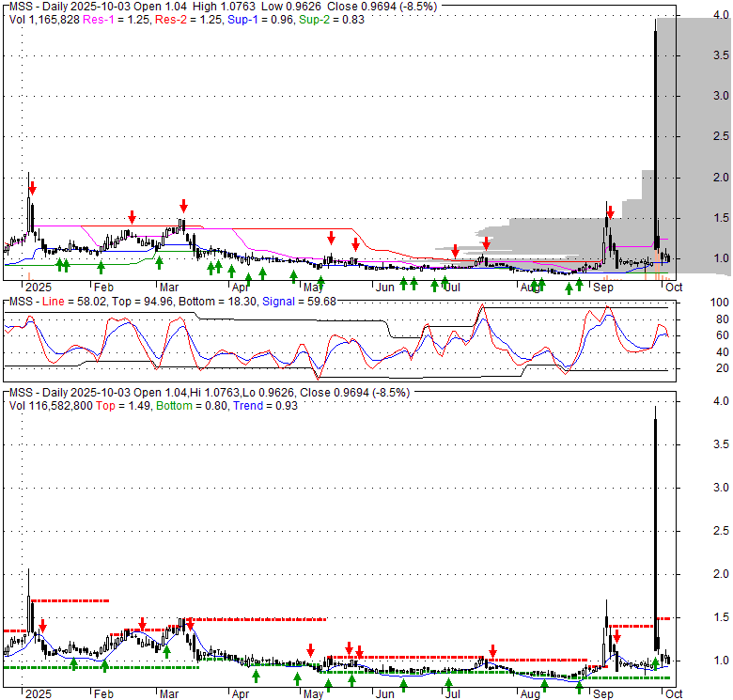Click leftmost green arrow in bottom chart
This screenshot has width=733, height=700.
(x=74, y=664)
